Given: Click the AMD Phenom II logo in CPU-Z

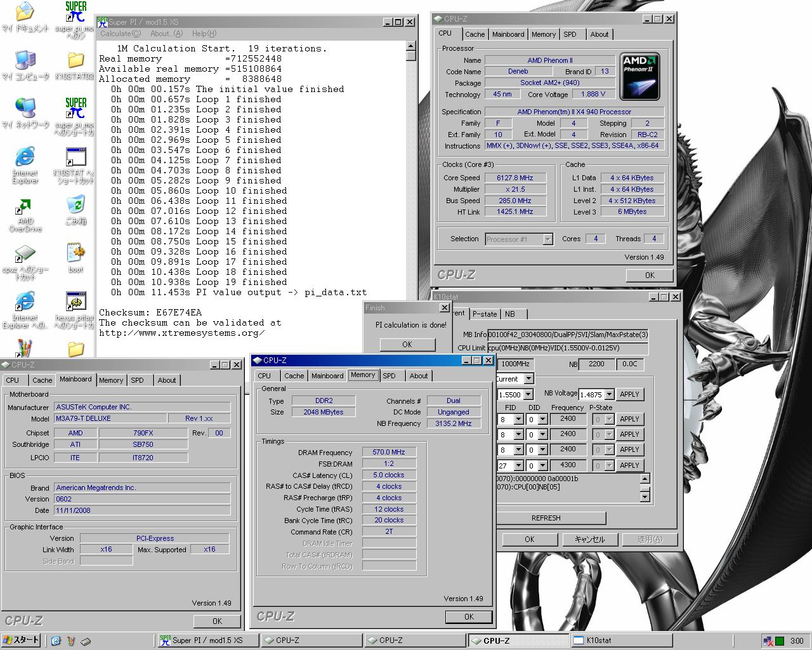Looking at the screenshot, I should coord(639,77).
